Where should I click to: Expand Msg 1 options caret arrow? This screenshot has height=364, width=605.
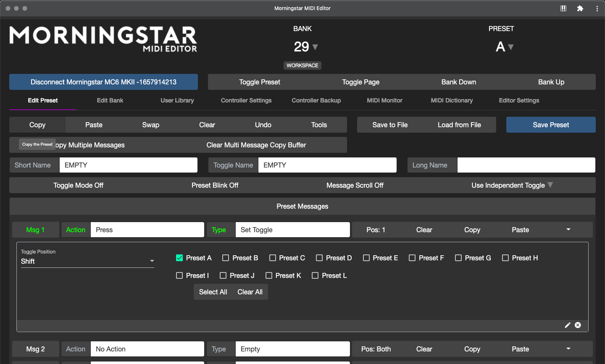click(x=568, y=230)
